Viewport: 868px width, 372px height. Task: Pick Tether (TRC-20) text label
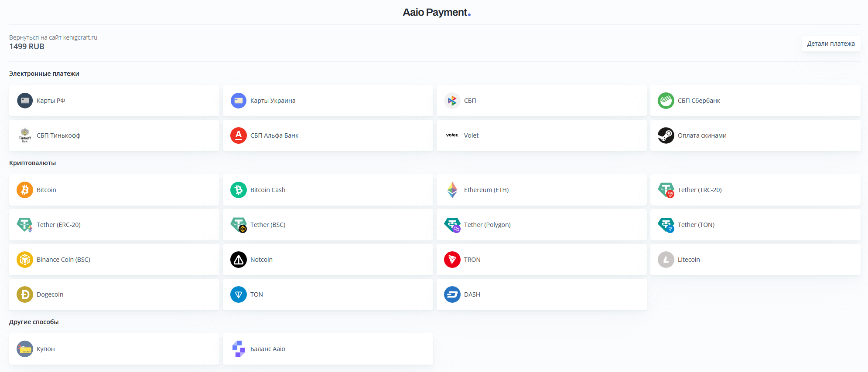tap(700, 190)
